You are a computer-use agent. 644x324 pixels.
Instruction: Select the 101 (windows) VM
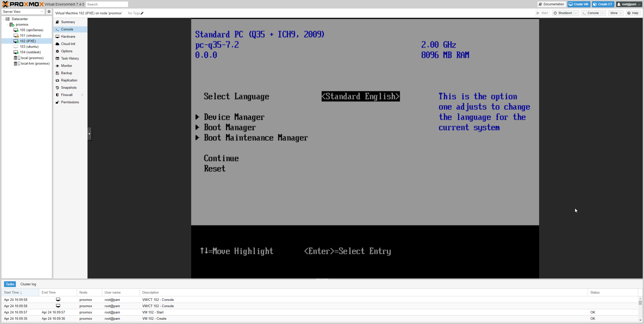30,35
